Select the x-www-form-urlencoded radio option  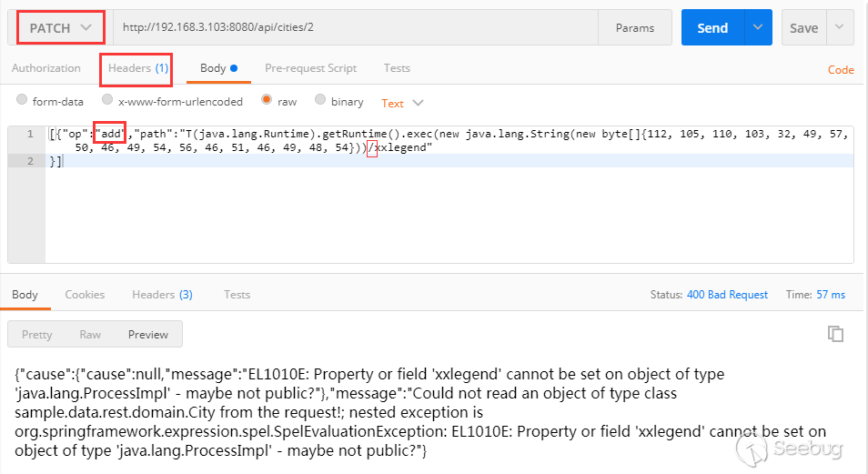point(107,100)
